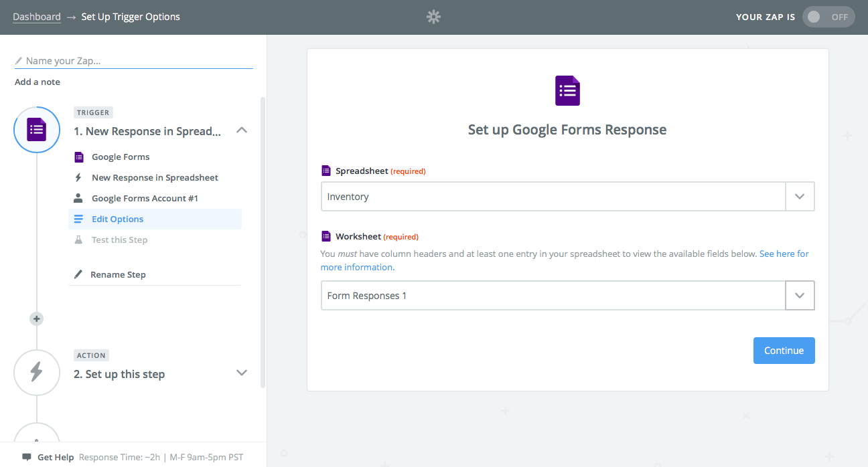The width and height of the screenshot is (868, 467).
Task: Click the ACTION tag label
Action: (91, 355)
